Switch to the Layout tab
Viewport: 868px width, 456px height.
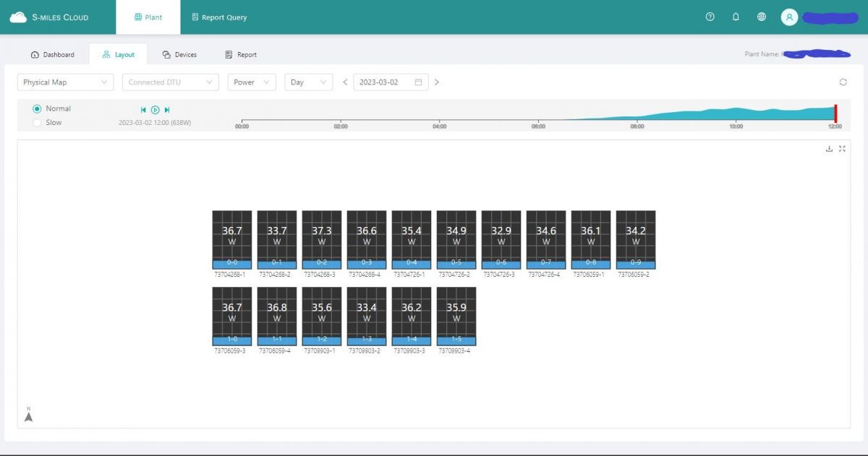(x=119, y=55)
